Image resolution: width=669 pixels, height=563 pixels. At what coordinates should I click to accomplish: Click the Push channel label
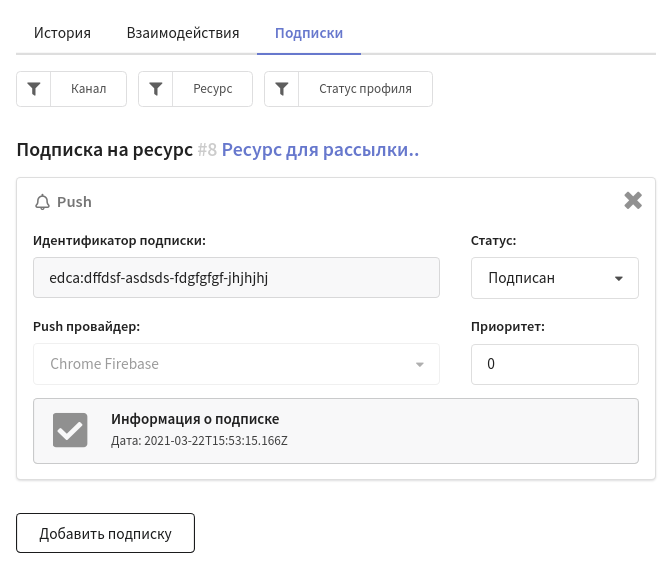pos(74,202)
